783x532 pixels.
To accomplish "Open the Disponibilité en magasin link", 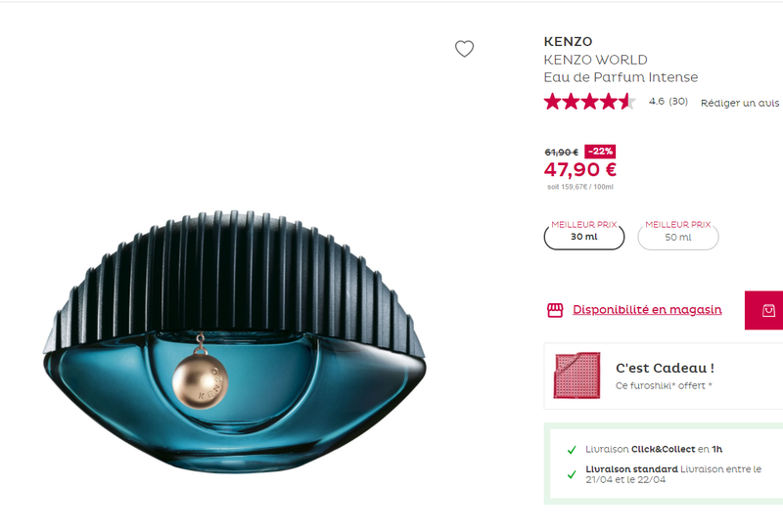I will point(647,310).
